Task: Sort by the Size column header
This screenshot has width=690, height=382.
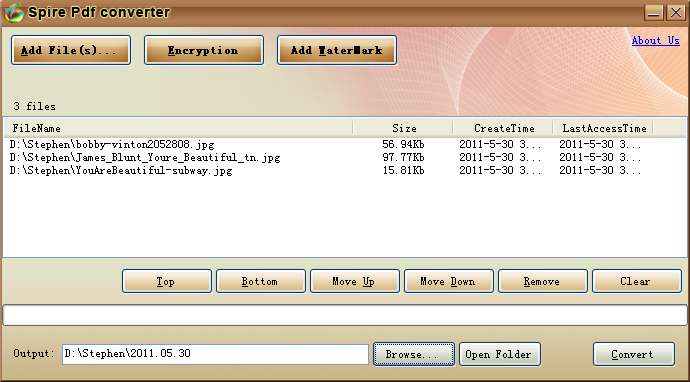Action: [404, 128]
